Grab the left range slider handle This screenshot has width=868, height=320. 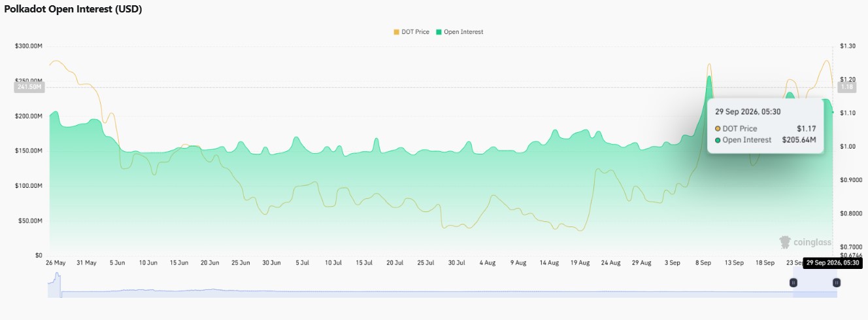pos(793,283)
